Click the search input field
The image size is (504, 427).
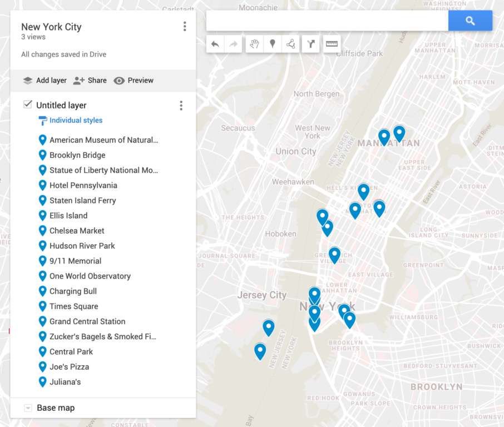pos(327,21)
